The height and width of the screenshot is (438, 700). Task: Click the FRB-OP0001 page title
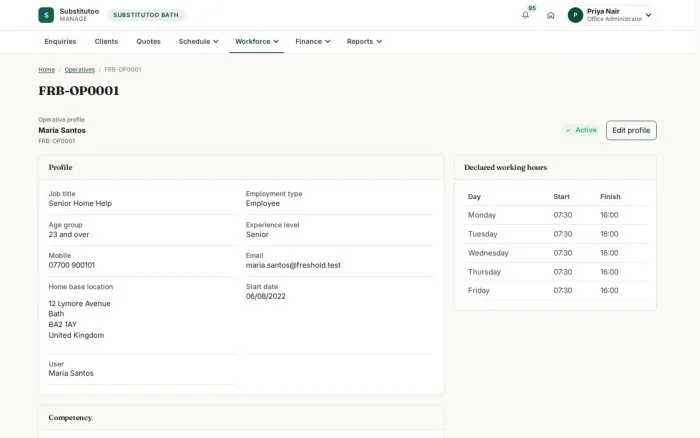point(79,91)
